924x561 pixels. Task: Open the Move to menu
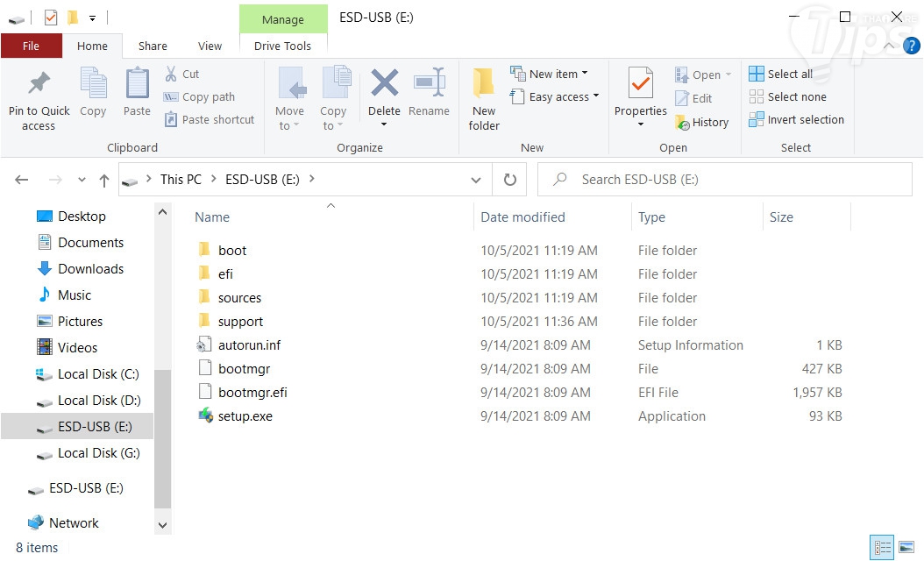[290, 99]
